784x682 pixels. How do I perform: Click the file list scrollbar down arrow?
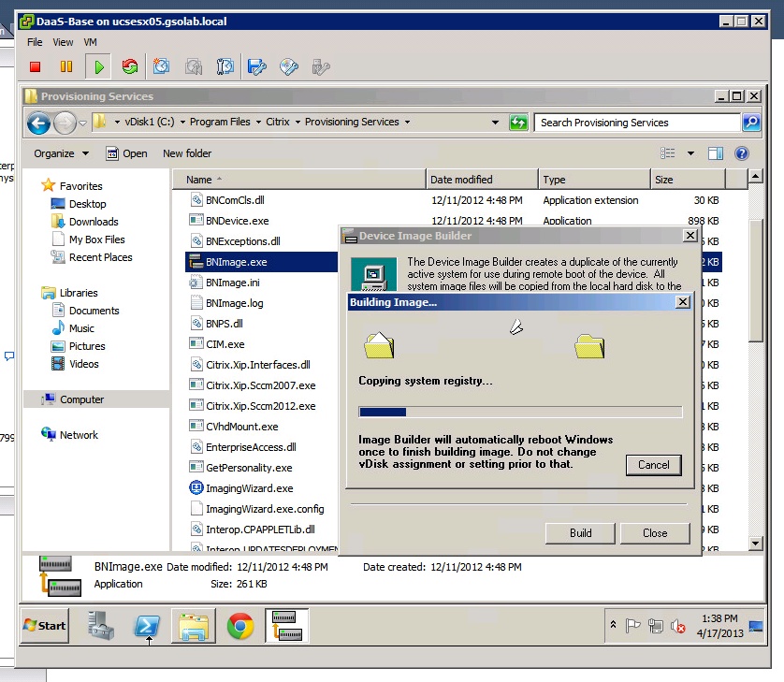pos(755,543)
